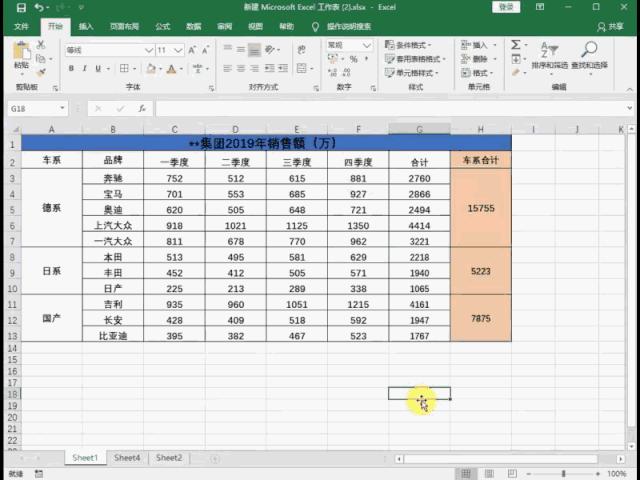
Task: Click the Align Right icon
Action: (x=254, y=69)
